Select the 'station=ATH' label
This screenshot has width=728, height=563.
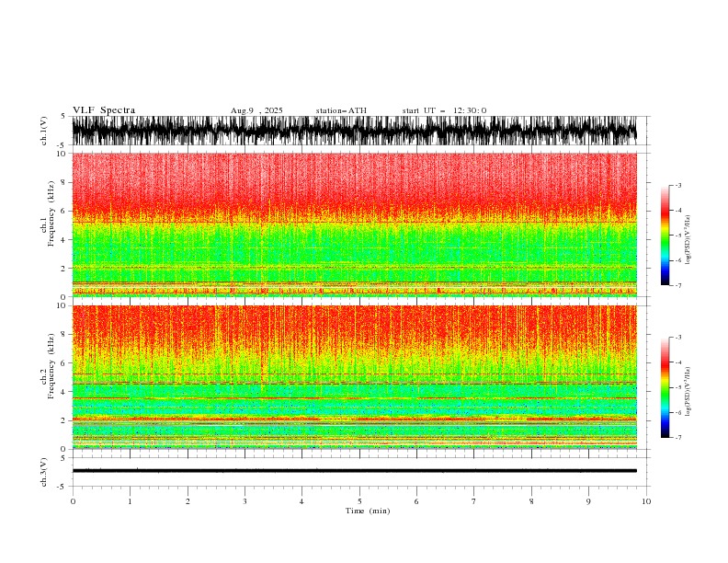pyautogui.click(x=341, y=110)
